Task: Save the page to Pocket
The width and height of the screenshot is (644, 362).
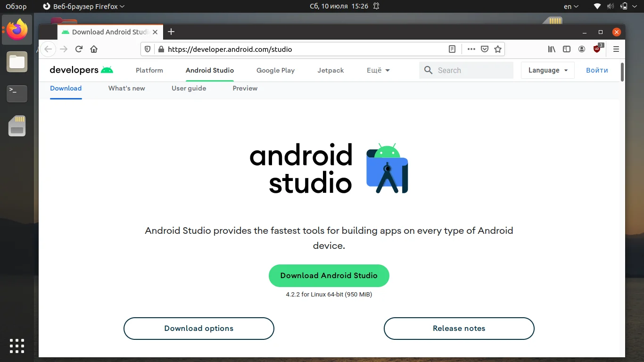Action: tap(485, 49)
